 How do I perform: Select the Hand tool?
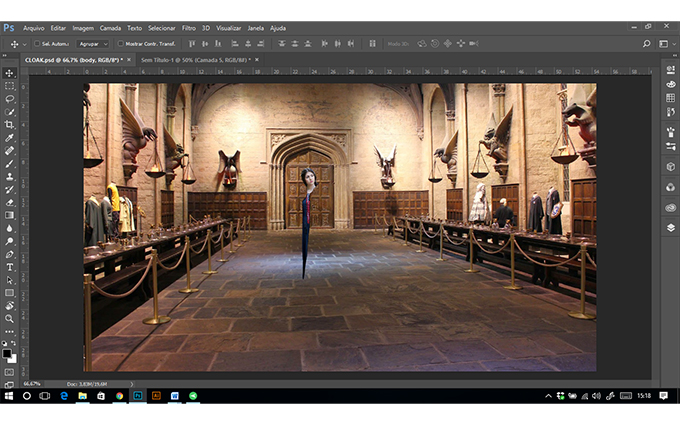pyautogui.click(x=9, y=306)
